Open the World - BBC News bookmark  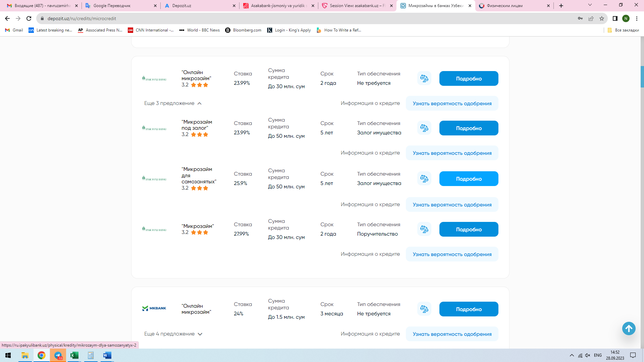tap(199, 30)
